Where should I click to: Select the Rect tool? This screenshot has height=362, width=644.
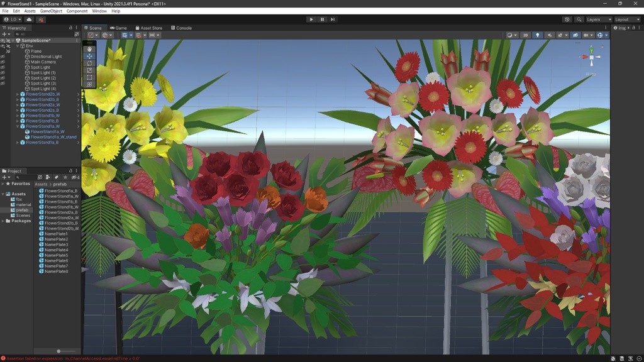tap(89, 77)
